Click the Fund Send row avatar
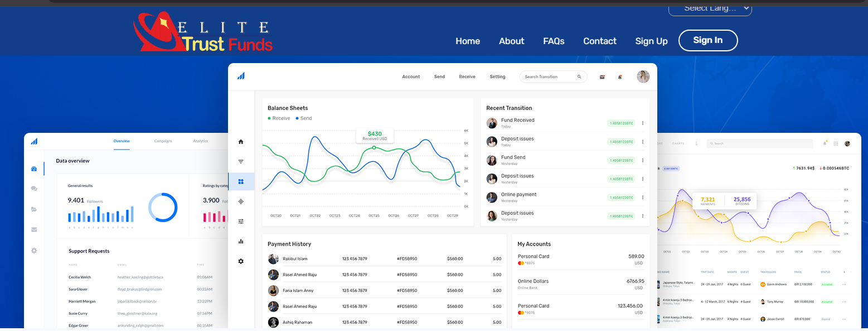This screenshot has width=868, height=331. pos(492,160)
